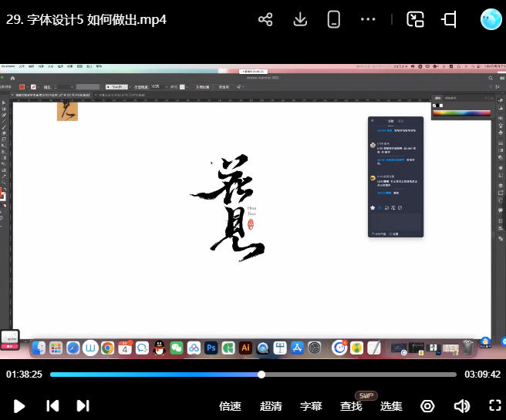
Task: Click the share icon in the top bar
Action: pos(266,20)
